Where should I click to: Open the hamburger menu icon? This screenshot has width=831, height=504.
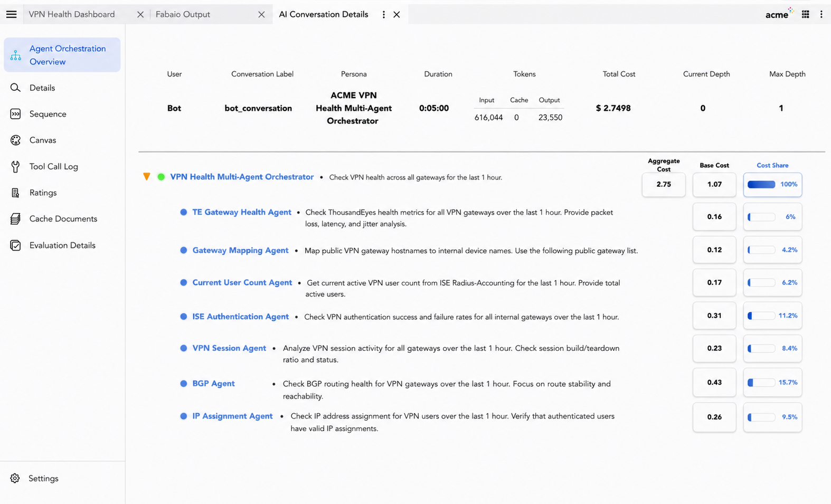11,14
